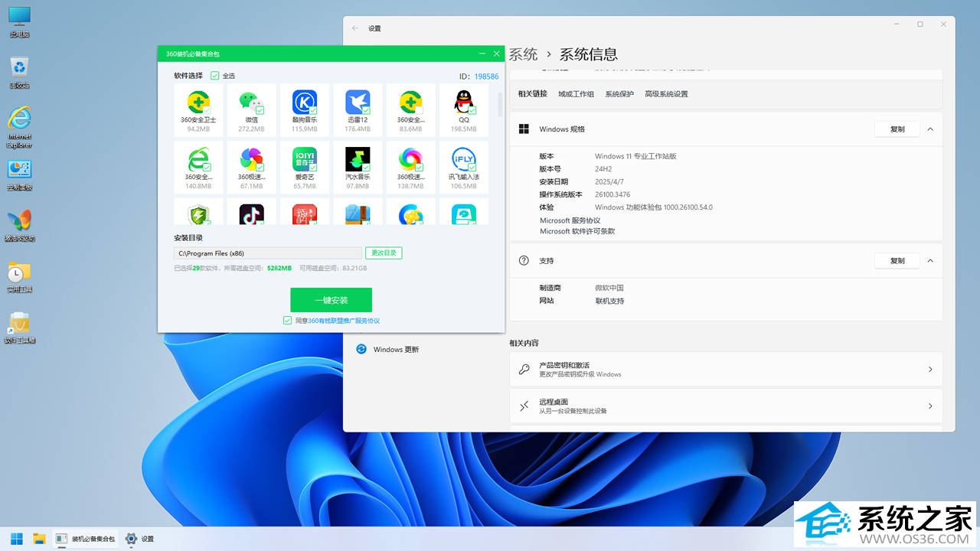Open the Windows Start menu
Image resolution: width=980 pixels, height=551 pixels.
click(x=16, y=539)
